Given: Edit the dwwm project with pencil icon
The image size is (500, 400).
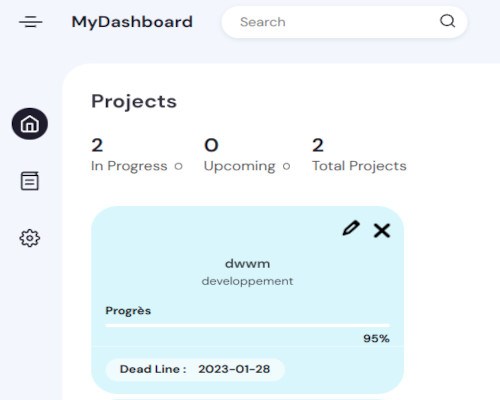Looking at the screenshot, I should point(351,229).
